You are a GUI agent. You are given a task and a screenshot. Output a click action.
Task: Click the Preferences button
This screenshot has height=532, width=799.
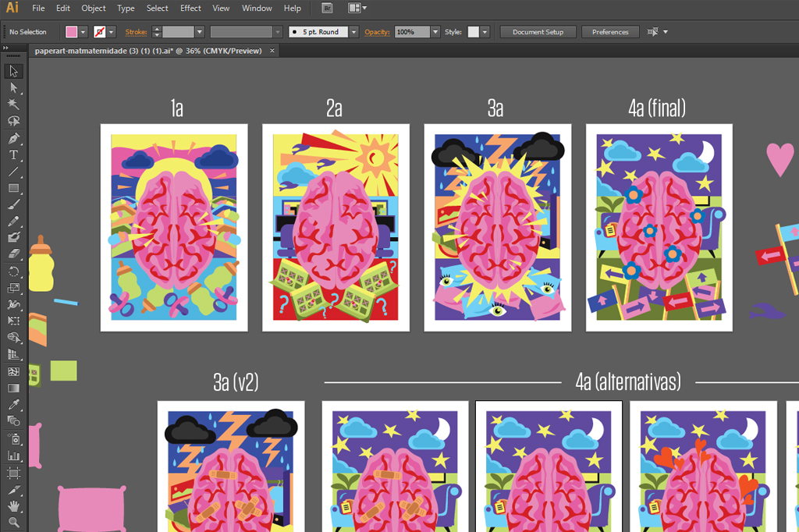coord(610,32)
